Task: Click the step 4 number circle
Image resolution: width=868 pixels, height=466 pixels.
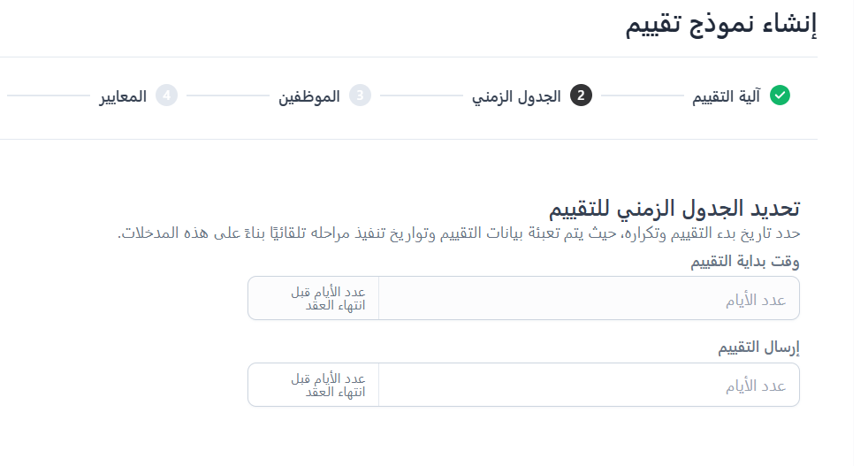Action: click(166, 95)
